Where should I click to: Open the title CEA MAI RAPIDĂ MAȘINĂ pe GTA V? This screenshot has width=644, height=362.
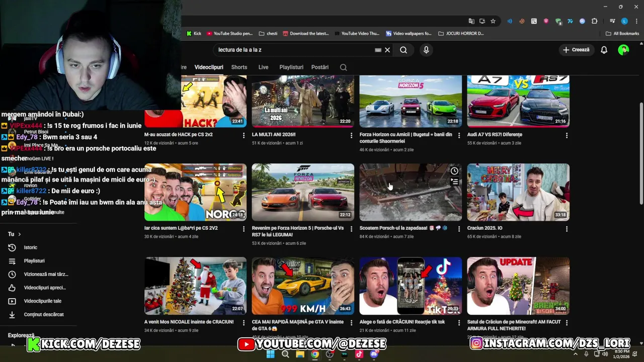tap(297, 325)
